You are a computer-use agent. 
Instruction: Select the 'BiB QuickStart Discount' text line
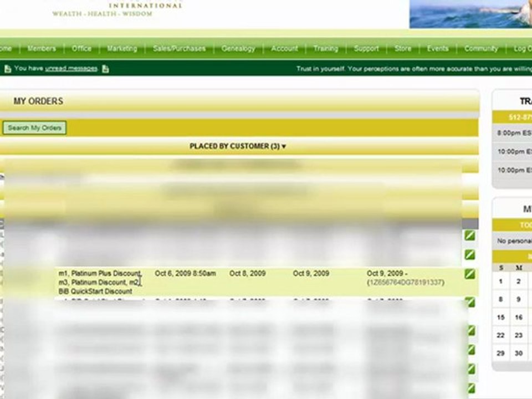(95, 291)
